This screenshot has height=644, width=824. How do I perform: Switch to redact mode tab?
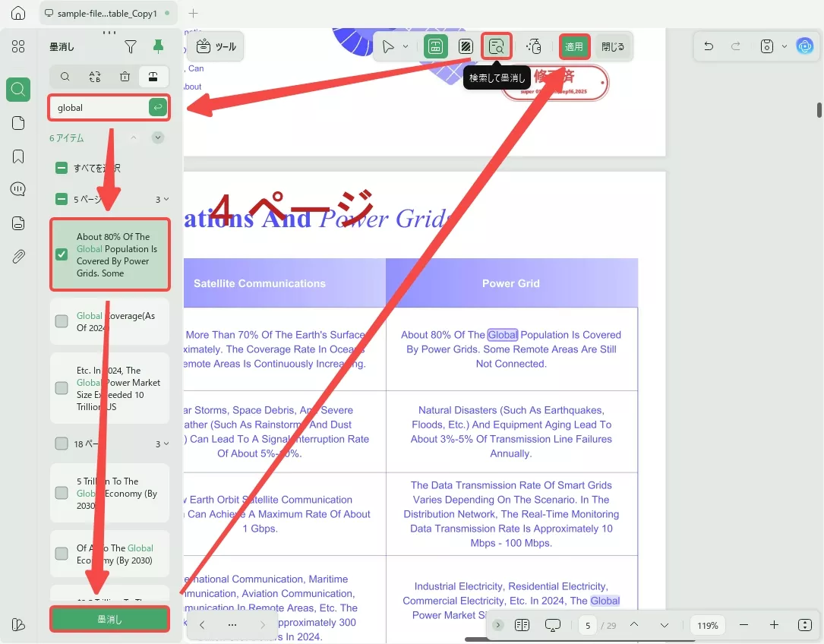(153, 77)
